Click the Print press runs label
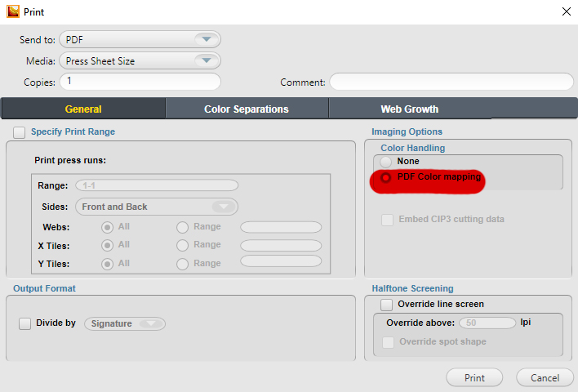 [x=70, y=160]
